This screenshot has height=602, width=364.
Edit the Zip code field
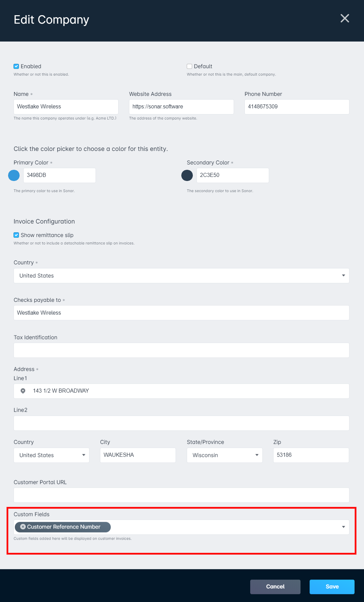[x=311, y=455]
